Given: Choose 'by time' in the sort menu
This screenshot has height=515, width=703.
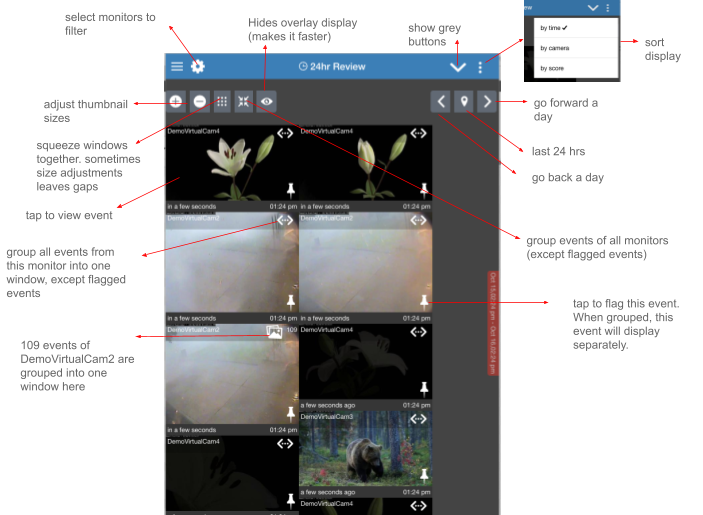Looking at the screenshot, I should [575, 28].
